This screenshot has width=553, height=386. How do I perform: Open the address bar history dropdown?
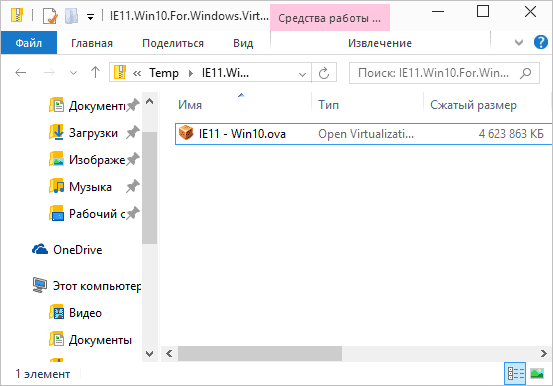pos(302,74)
